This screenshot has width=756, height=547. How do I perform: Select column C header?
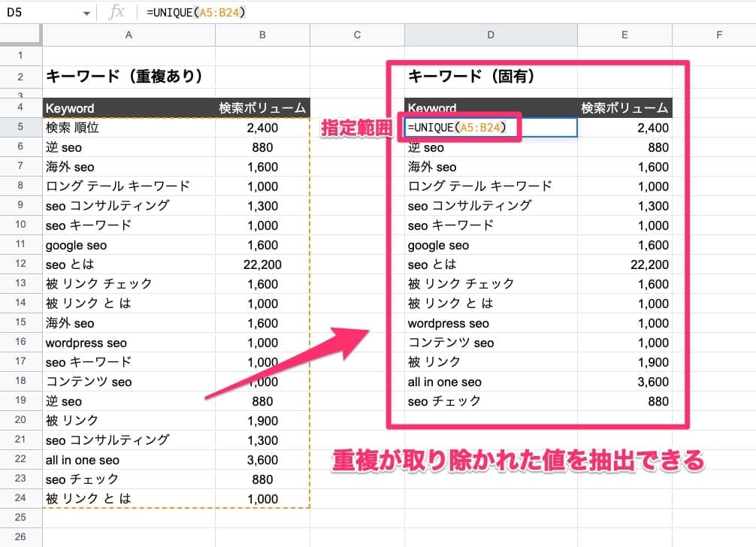(357, 35)
